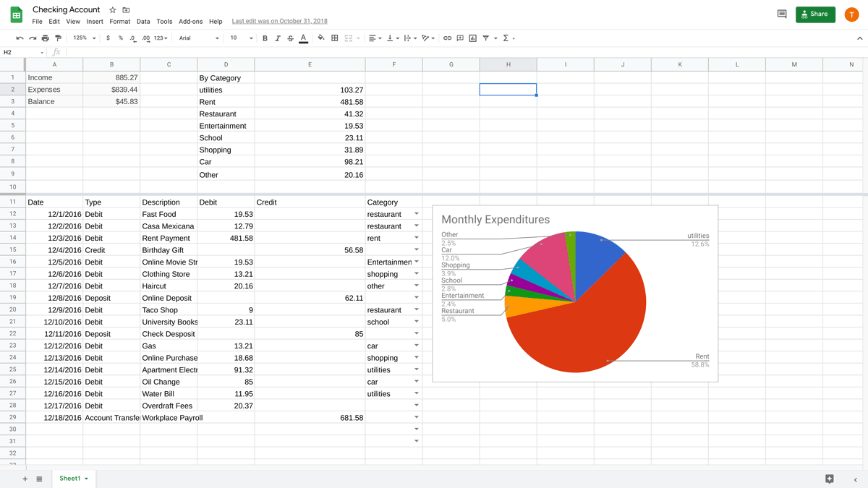The width and height of the screenshot is (868, 488).
Task: Click the print icon
Action: pyautogui.click(x=45, y=38)
